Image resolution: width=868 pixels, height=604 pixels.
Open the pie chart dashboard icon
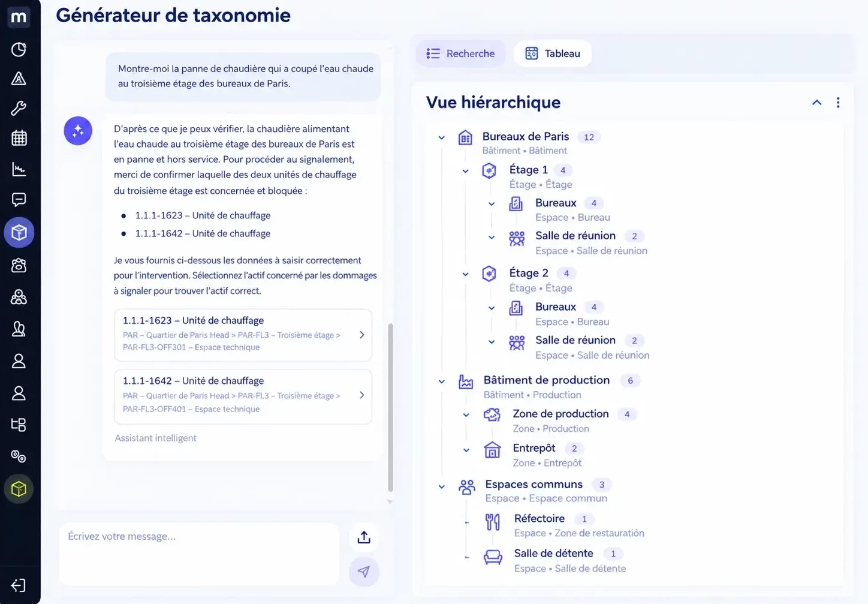pyautogui.click(x=19, y=49)
